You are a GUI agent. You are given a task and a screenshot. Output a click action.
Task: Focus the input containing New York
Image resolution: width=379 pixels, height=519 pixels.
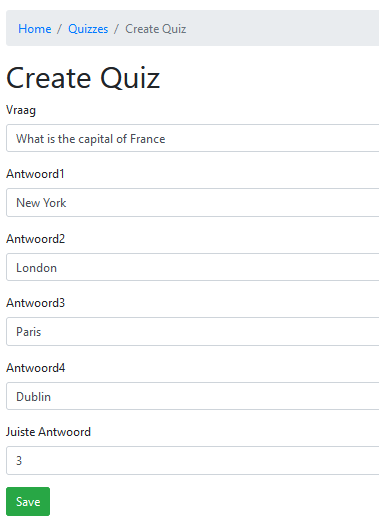[x=193, y=203]
